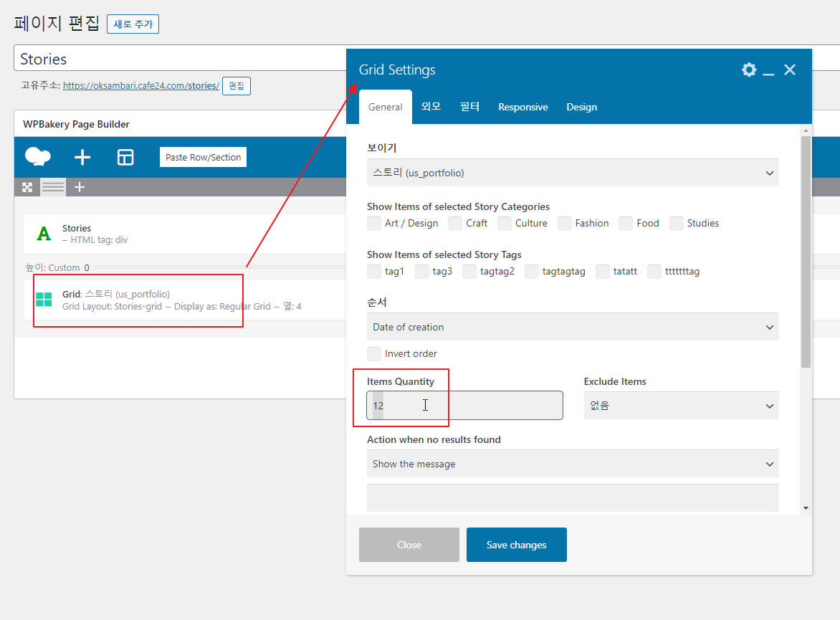Click the scrollbar down arrow
Viewport: 840px width, 620px height.
(x=806, y=508)
